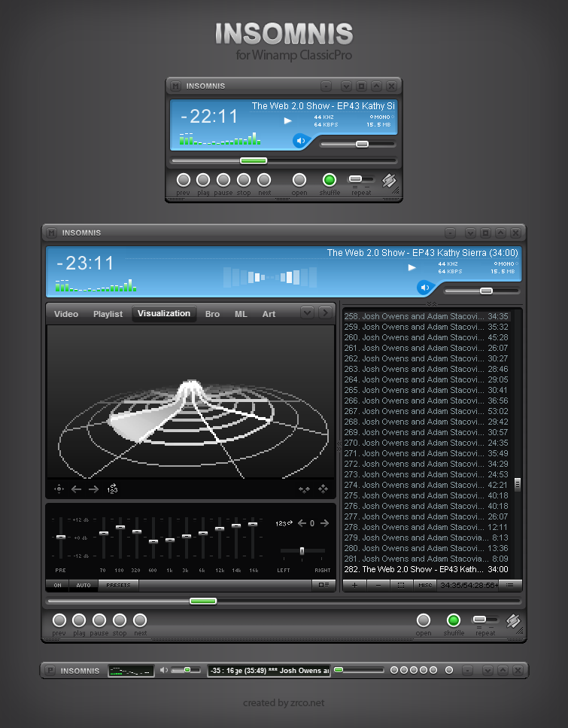Select playlist track 282 The Web 2.0 Show
The image size is (568, 728).
[426, 569]
